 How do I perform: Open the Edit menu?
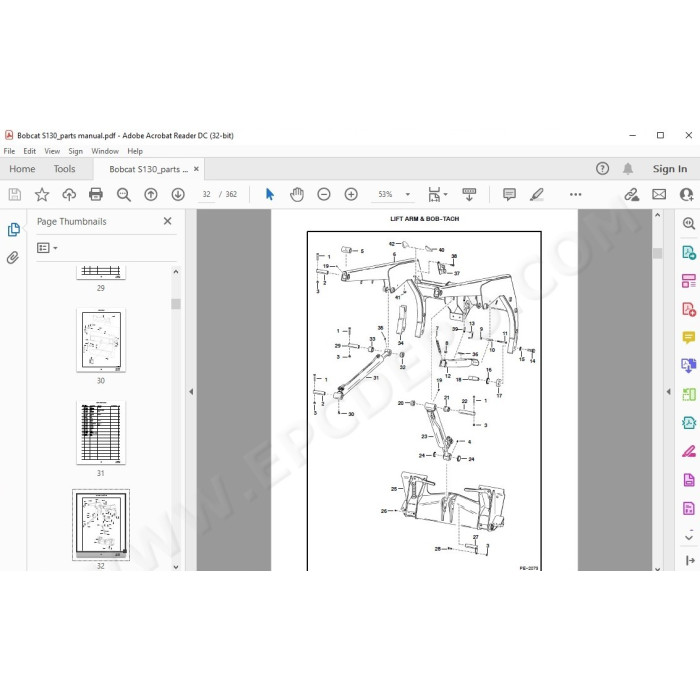(x=29, y=151)
